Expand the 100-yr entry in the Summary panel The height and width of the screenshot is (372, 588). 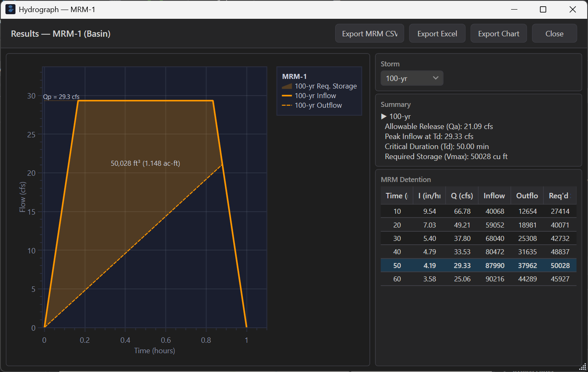383,116
